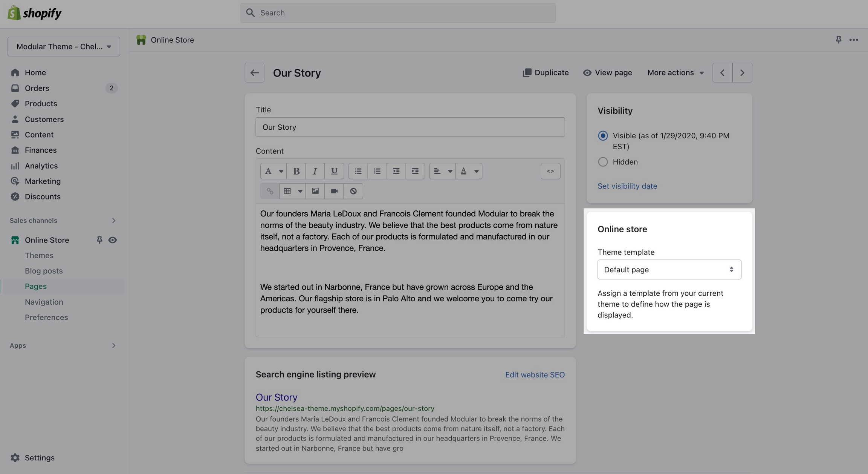The width and height of the screenshot is (868, 474).
Task: Click the eye icon beside Online Store
Action: pos(112,240)
